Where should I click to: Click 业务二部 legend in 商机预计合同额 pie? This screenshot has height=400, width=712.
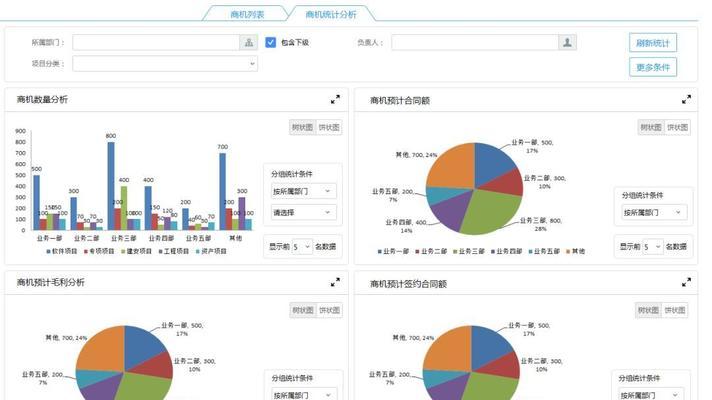tap(431, 251)
